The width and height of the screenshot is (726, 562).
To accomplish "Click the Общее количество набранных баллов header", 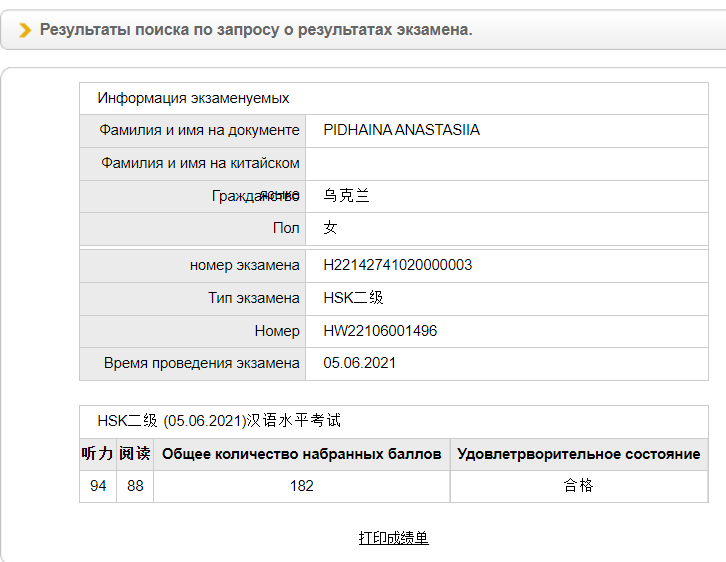I will (x=301, y=454).
